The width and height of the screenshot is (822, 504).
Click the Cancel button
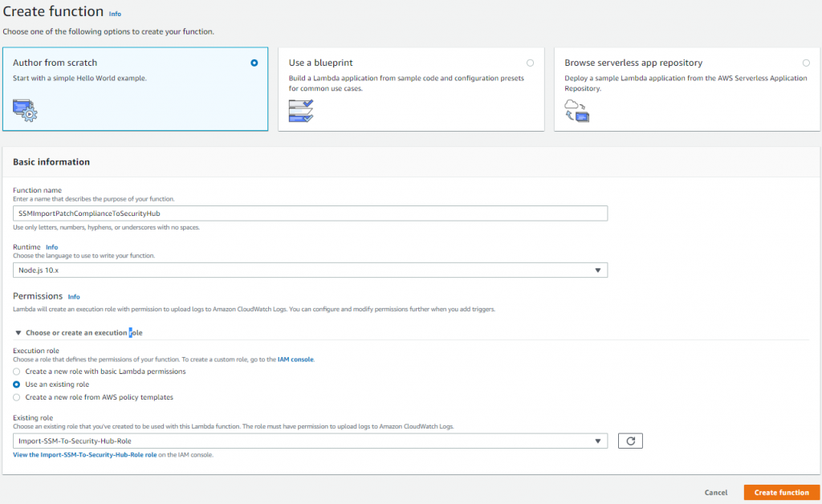pyautogui.click(x=715, y=492)
